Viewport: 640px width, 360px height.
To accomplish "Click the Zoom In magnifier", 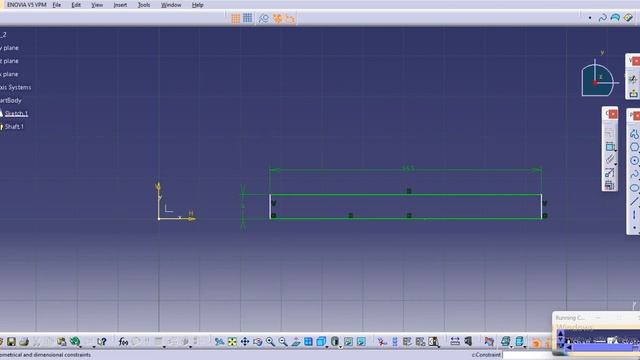I will point(270,342).
